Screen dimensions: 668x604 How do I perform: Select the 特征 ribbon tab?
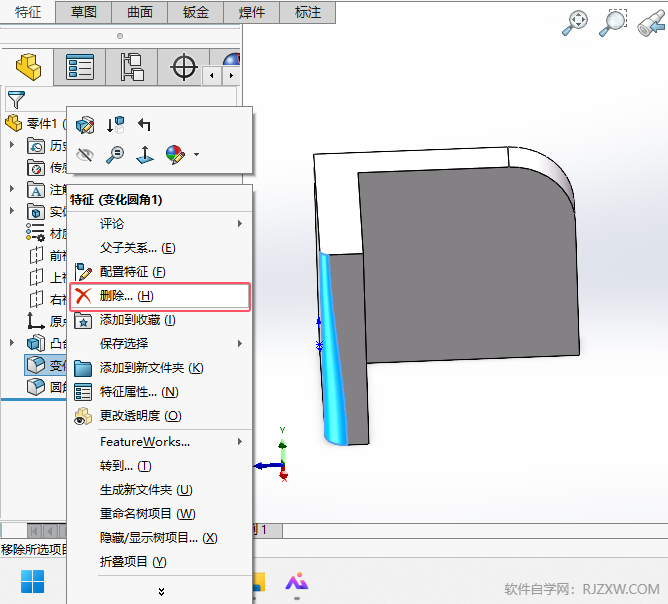28,12
